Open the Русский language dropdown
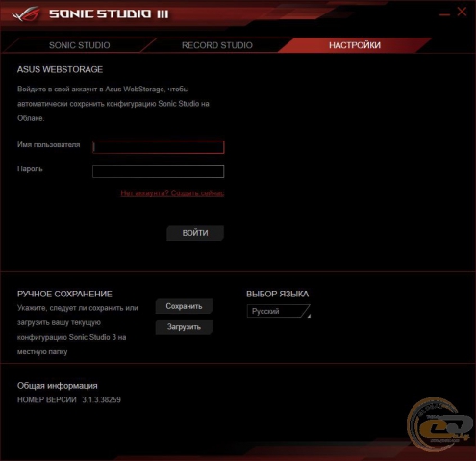 279,311
